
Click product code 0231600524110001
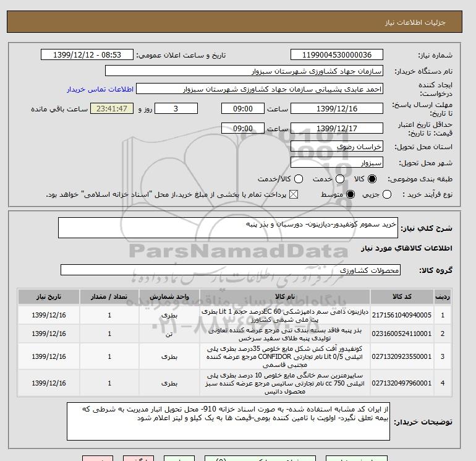[402, 334]
